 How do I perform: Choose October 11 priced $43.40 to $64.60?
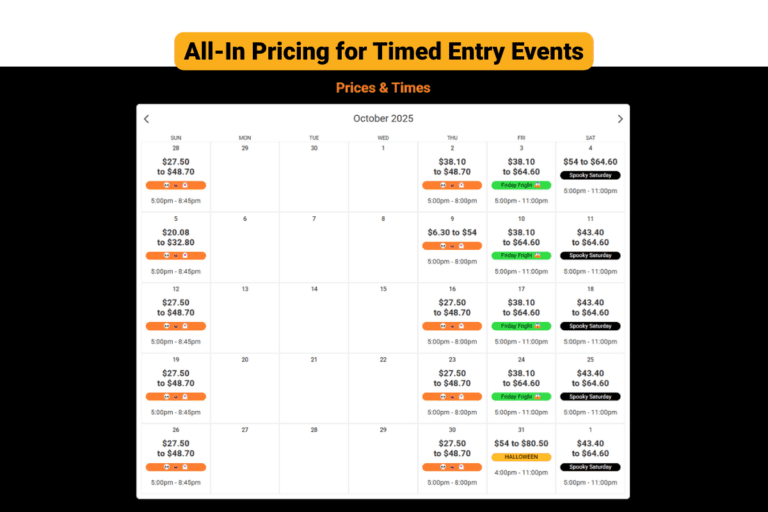590,247
